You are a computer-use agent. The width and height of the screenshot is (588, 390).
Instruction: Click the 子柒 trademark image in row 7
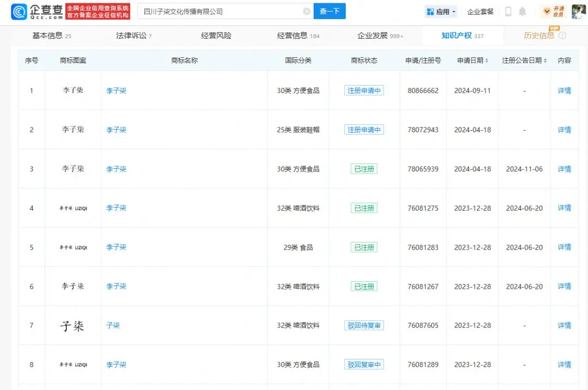click(x=72, y=326)
